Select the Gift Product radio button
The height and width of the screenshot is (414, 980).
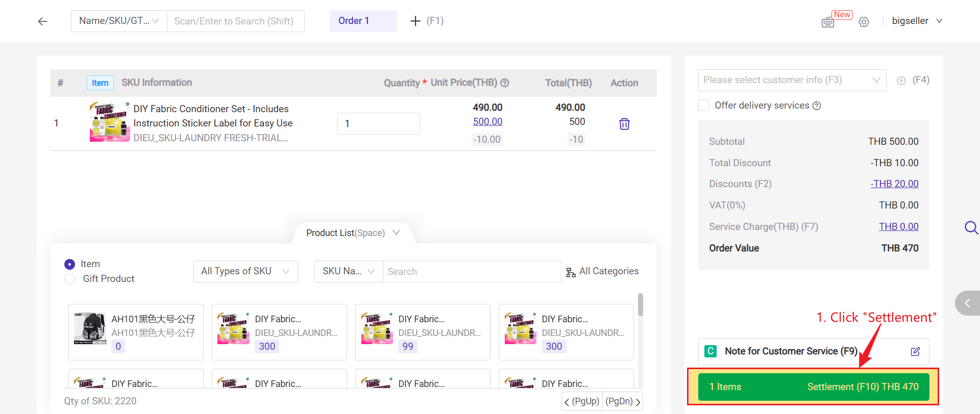point(69,279)
